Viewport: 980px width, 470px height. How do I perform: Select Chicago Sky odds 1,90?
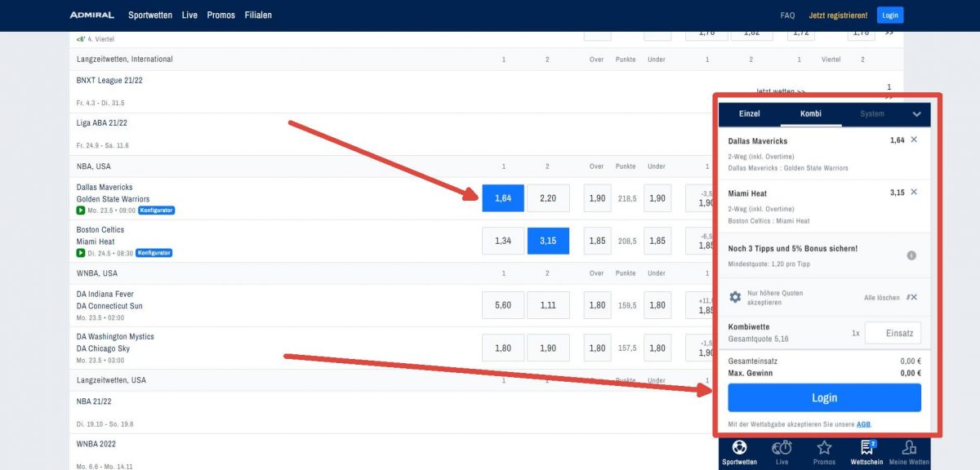(x=548, y=348)
